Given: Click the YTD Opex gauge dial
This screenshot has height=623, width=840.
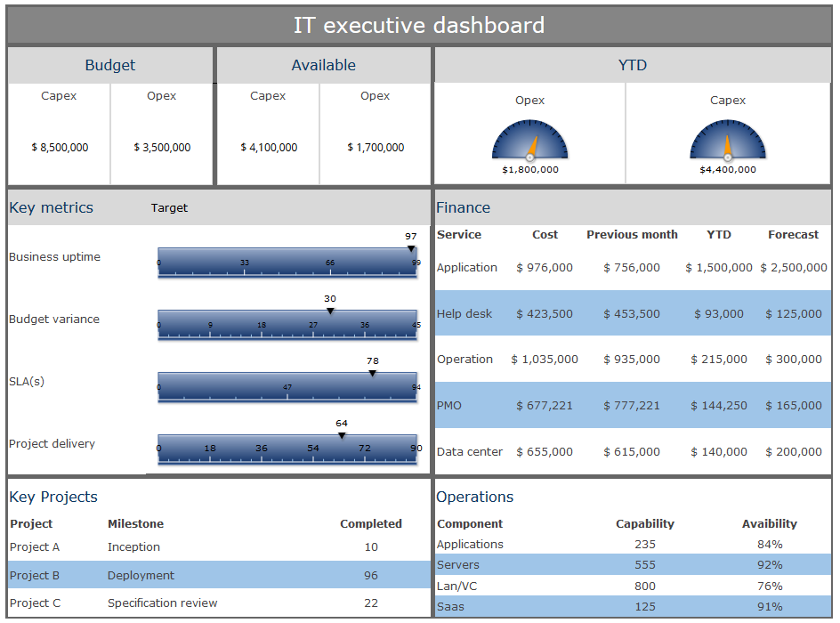Looking at the screenshot, I should click(529, 141).
